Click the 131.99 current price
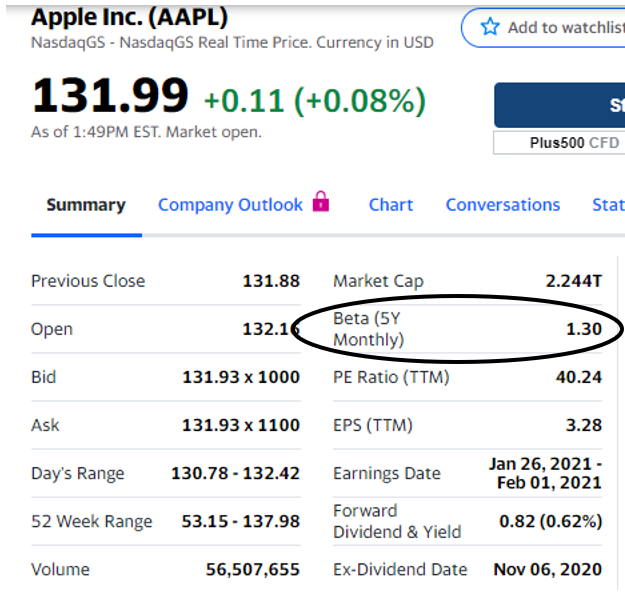Screen dimensions: 625x602 tap(110, 96)
